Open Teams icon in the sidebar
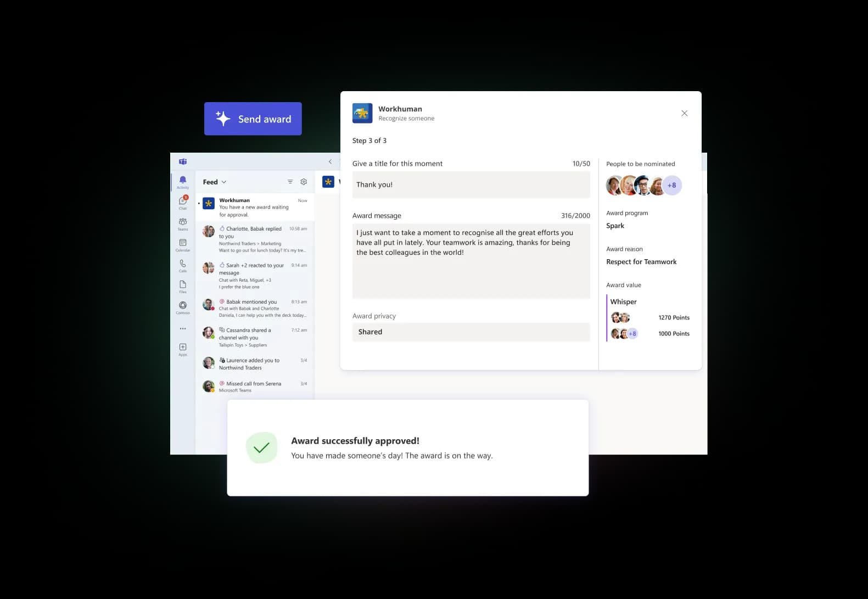 (x=183, y=224)
